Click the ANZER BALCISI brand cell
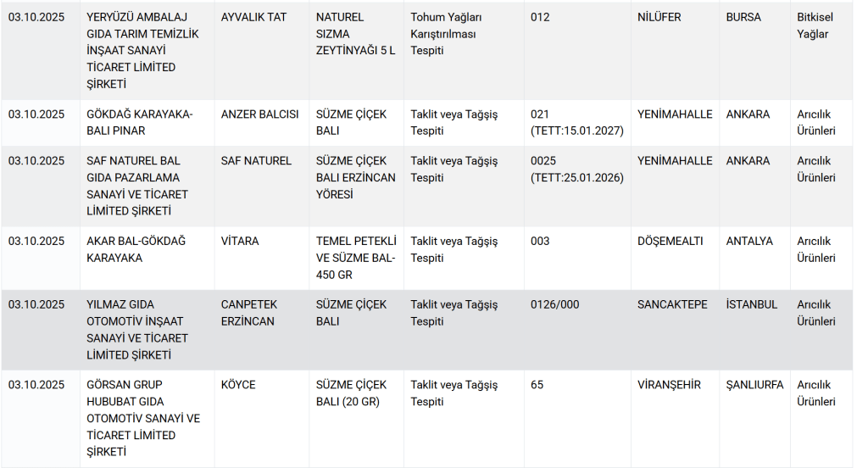Viewport: 868px width, 468px height. pos(259,114)
